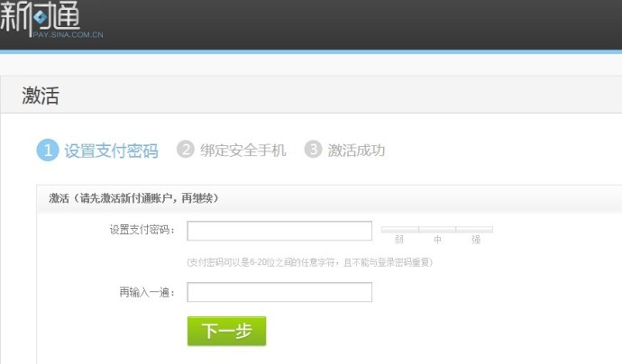
Task: Click the password rule hint text
Action: click(310, 262)
